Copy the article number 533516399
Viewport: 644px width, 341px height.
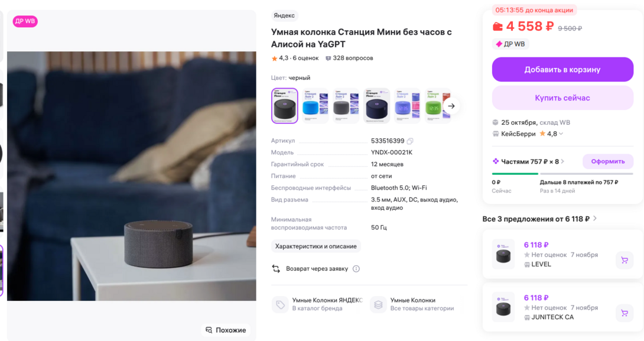coord(410,141)
